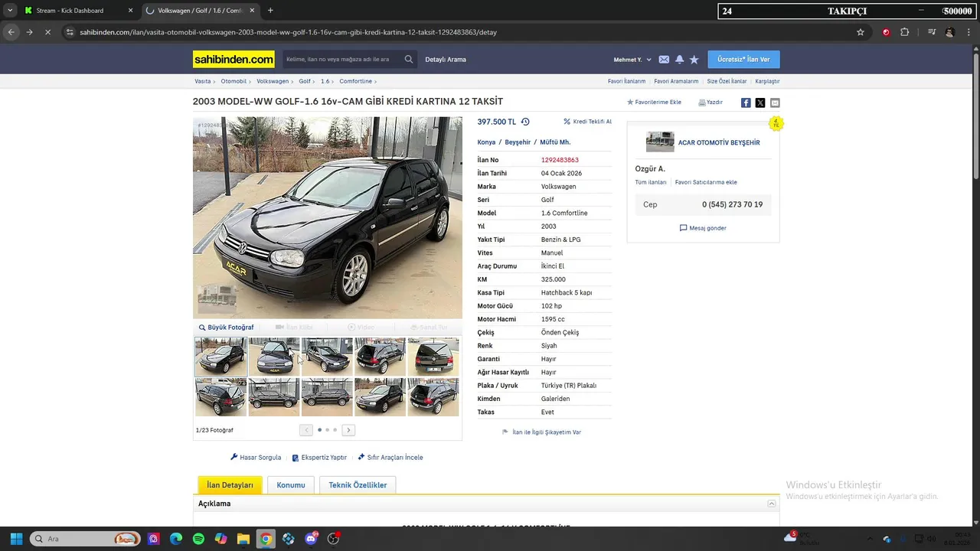Click the Windows taskbar search box
This screenshot has width=980, height=551.
(x=86, y=539)
